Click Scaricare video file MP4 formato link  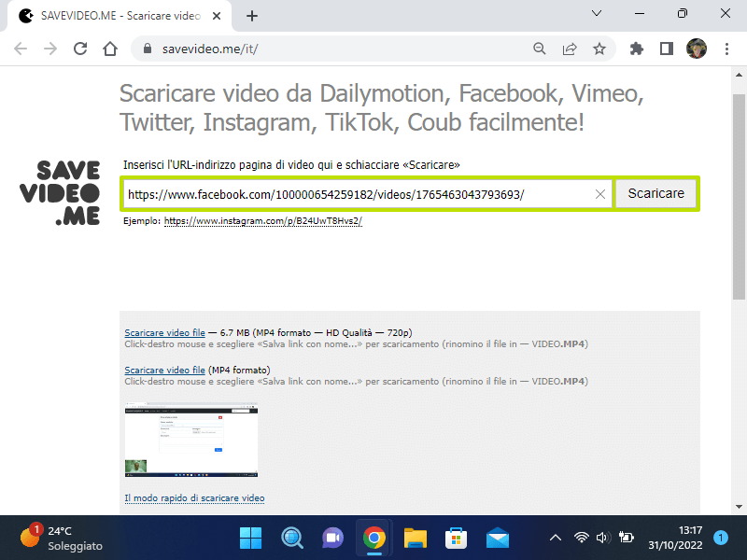point(165,370)
